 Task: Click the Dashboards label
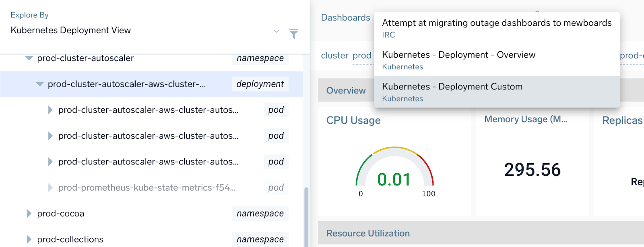pos(345,18)
